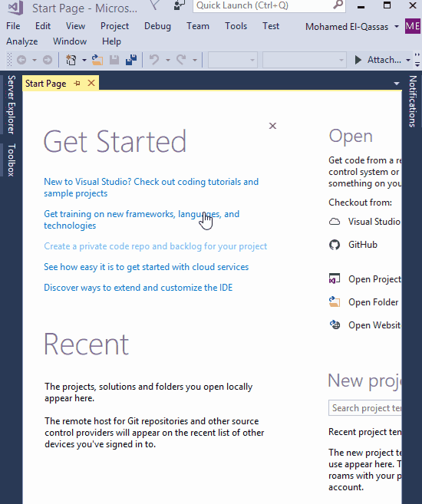Viewport: 422px width, 504px height.
Task: Open the Window menu
Action: pos(70,41)
